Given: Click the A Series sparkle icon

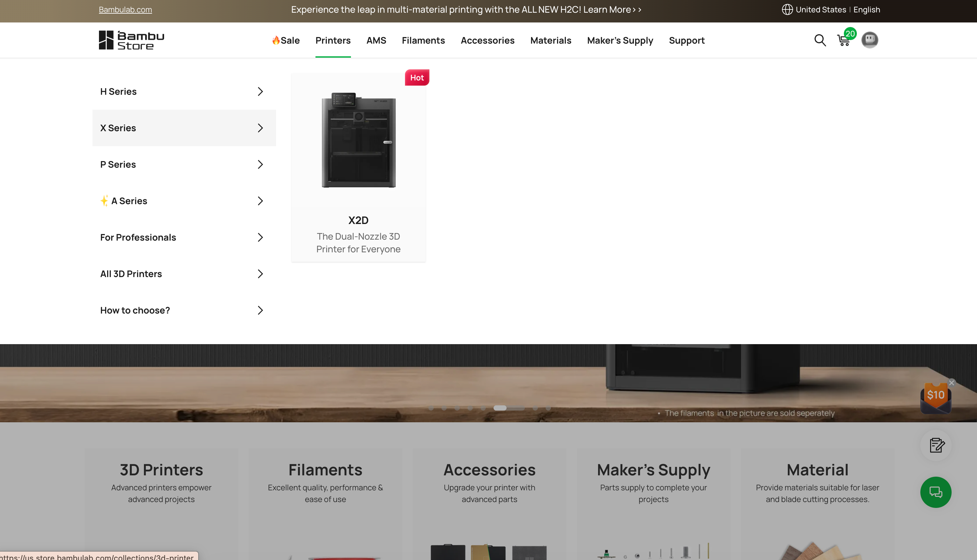Looking at the screenshot, I should click(104, 201).
